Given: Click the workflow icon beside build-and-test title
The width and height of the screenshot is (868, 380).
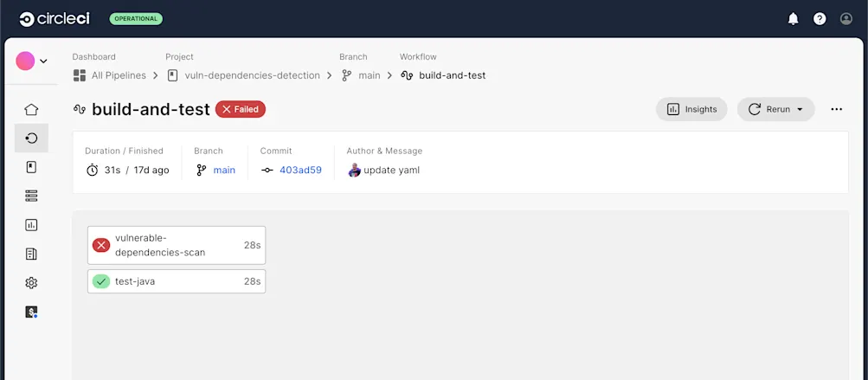Looking at the screenshot, I should pos(80,109).
